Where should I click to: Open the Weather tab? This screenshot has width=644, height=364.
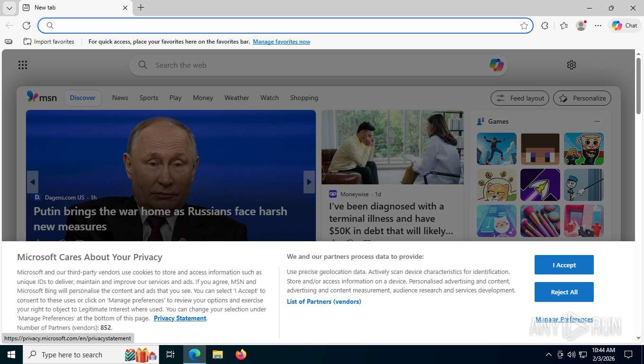(x=236, y=98)
